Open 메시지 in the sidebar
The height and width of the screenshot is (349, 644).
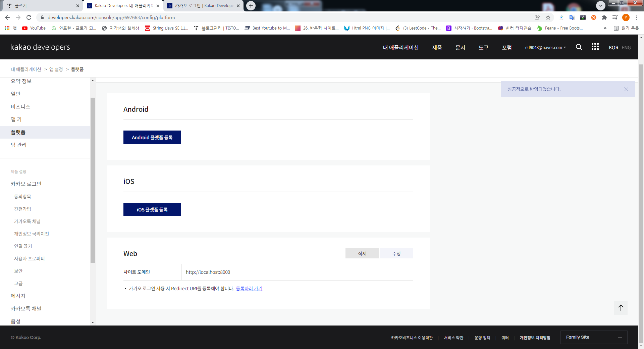(x=18, y=296)
